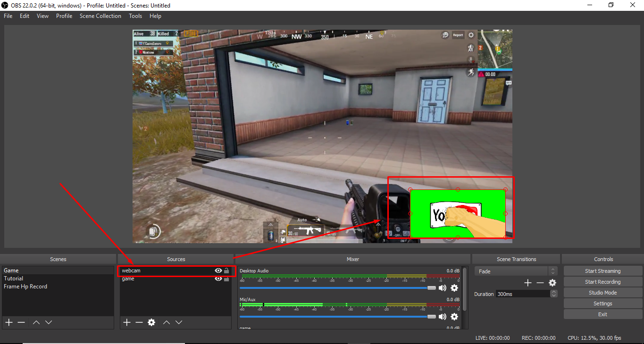Open the Edit menu

tap(25, 16)
